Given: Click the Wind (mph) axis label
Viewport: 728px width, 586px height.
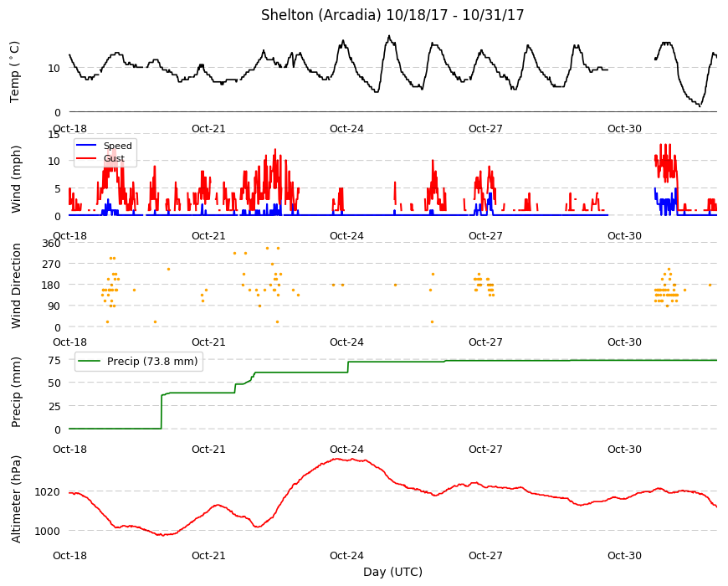Looking at the screenshot, I should coord(16,179).
